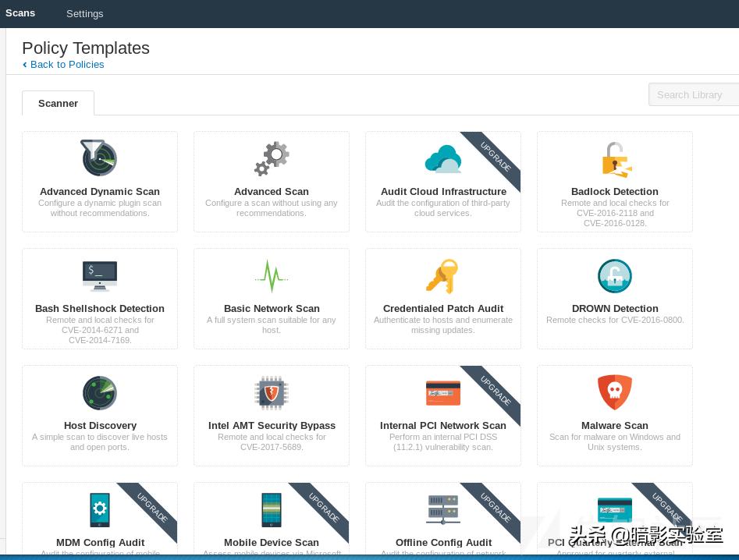Image resolution: width=739 pixels, height=560 pixels.
Task: Select the Basic Network Scan pulse icon
Action: point(272,275)
